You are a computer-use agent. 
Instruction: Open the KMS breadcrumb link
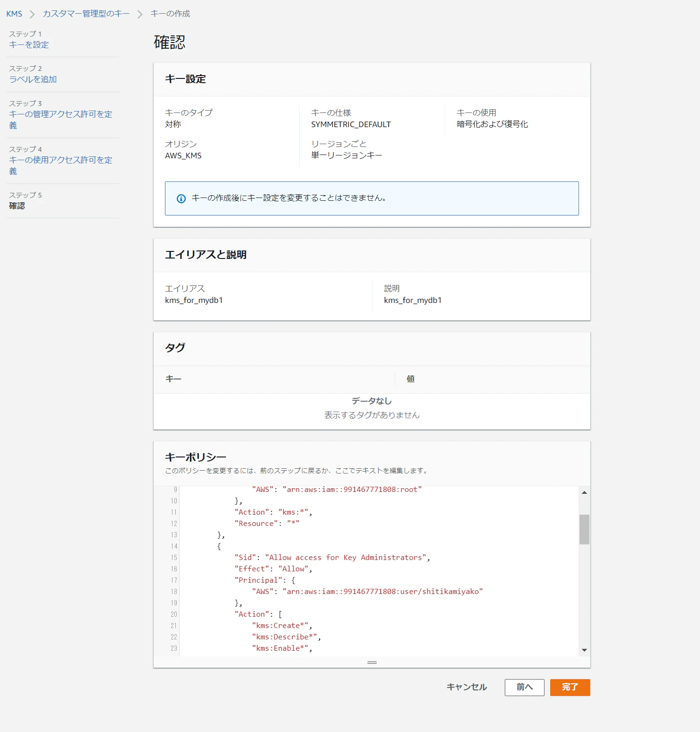14,14
